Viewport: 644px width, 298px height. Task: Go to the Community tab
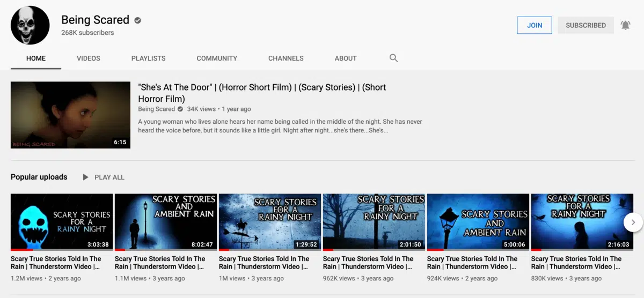pyautogui.click(x=217, y=58)
